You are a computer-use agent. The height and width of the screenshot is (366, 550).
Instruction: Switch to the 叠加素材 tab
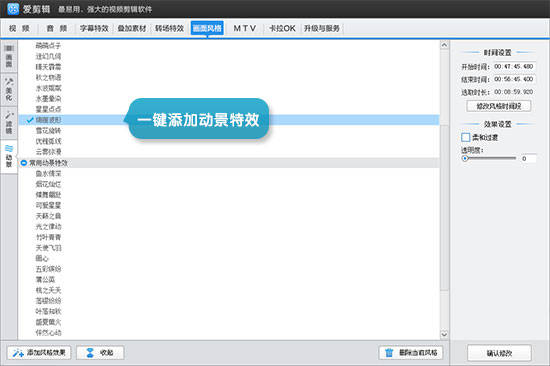132,28
